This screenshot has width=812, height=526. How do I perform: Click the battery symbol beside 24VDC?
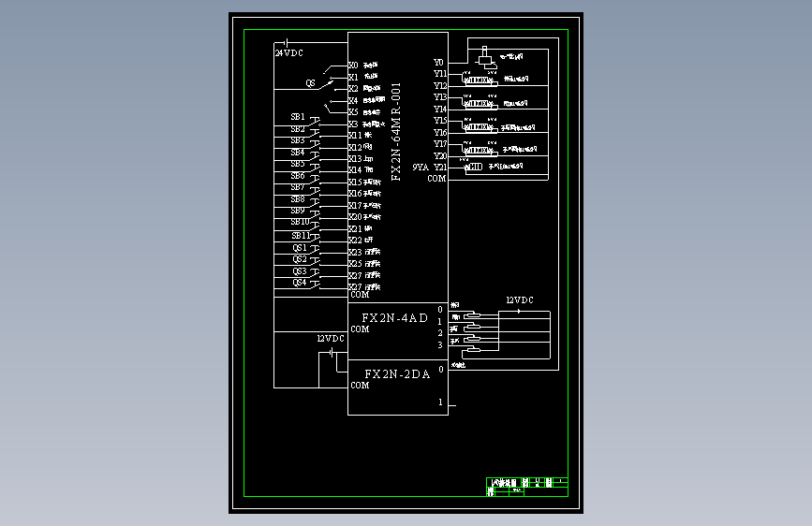tap(286, 42)
